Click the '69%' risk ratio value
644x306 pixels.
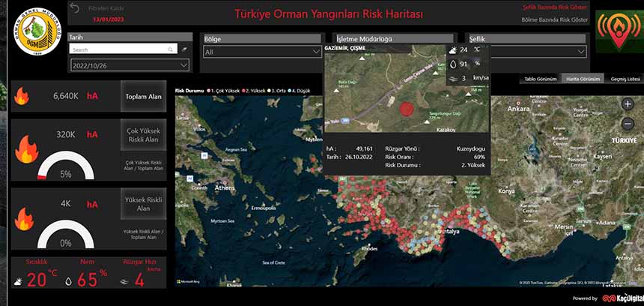(479, 157)
